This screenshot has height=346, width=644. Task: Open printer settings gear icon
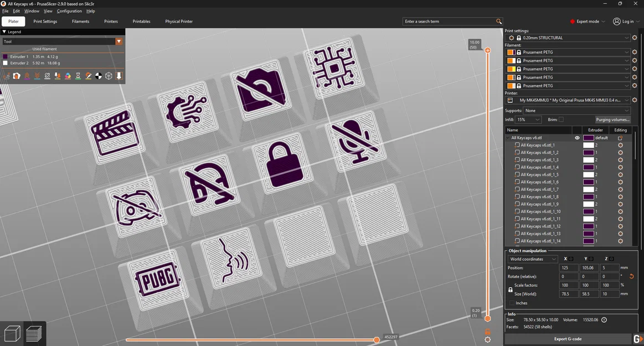point(635,100)
